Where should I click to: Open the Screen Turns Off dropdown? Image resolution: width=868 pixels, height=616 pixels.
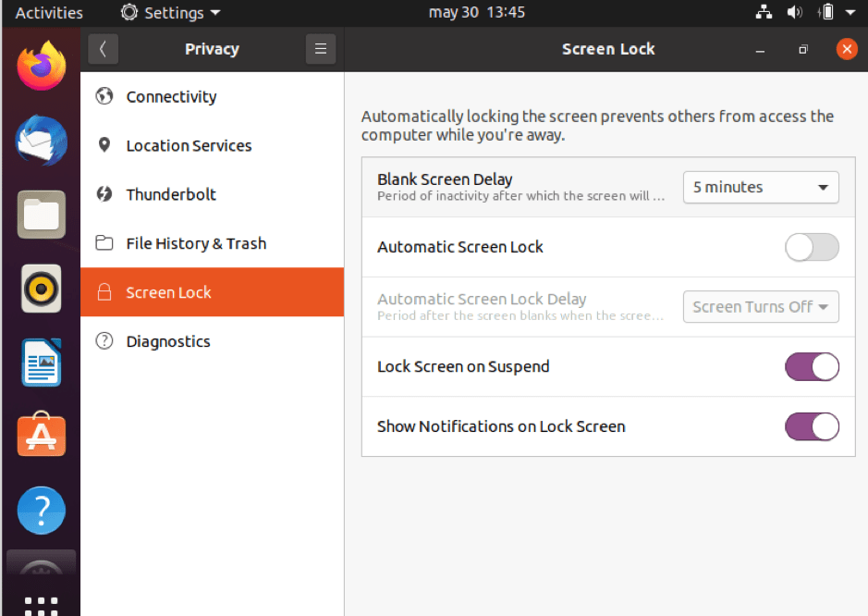[x=760, y=307]
